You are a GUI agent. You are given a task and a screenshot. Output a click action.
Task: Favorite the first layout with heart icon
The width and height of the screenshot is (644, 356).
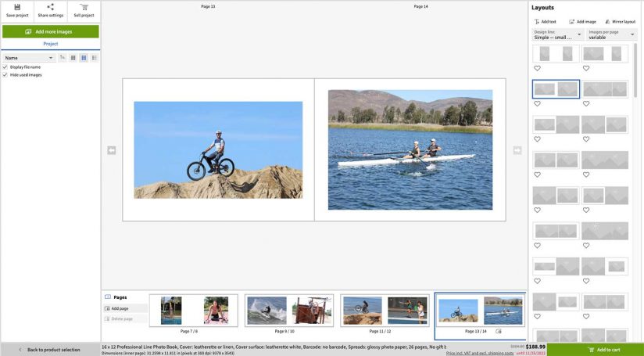[x=538, y=68]
